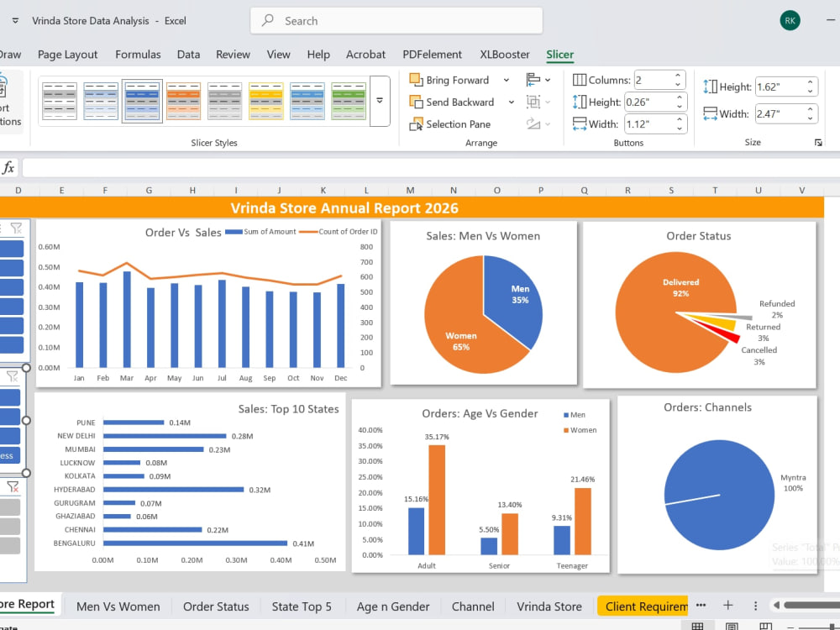Open the Review ribbon tab
Screen dimensions: 840x630
[x=233, y=55]
